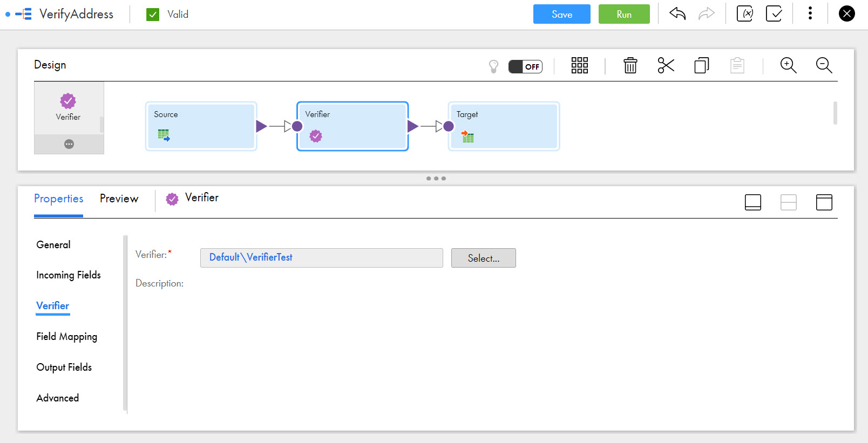Redo the last action
868x443 pixels.
706,13
